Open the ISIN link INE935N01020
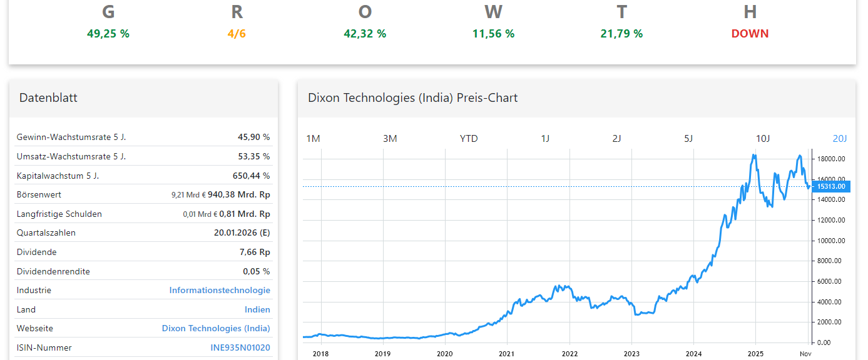868x360 pixels. tap(238, 347)
